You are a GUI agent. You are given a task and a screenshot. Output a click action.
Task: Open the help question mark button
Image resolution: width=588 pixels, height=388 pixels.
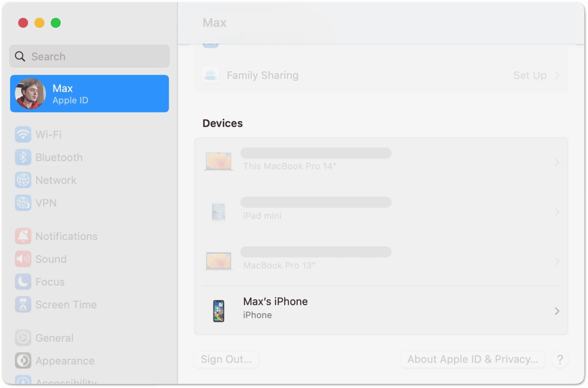tap(560, 360)
